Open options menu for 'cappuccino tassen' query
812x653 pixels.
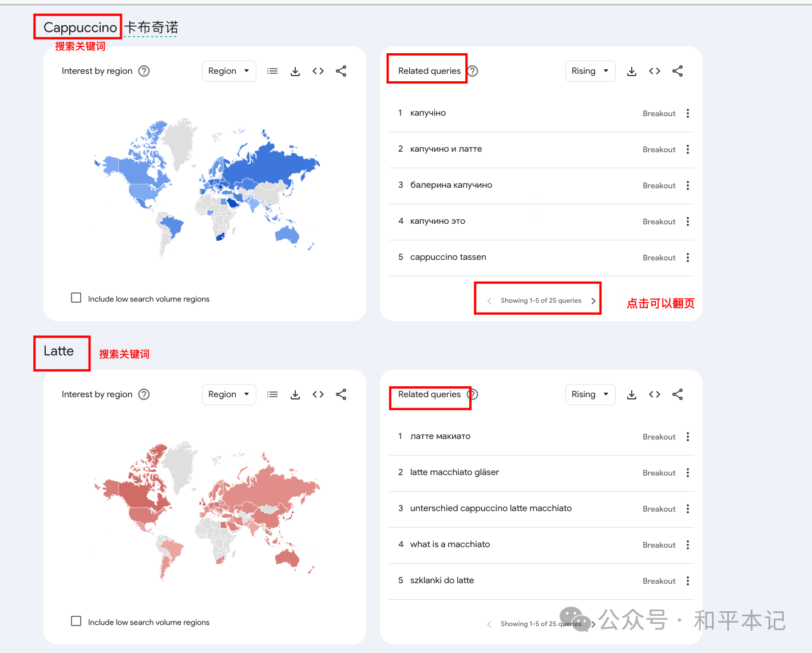click(x=688, y=258)
